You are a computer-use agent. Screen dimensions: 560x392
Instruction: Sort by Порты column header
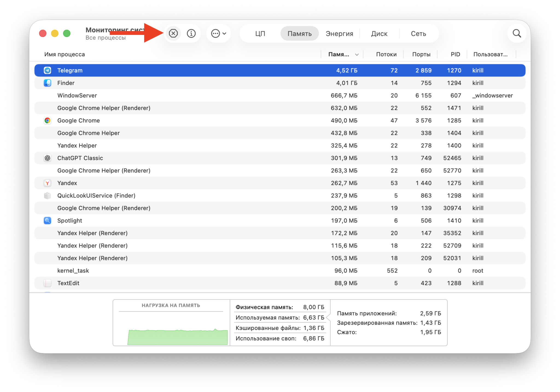tap(421, 54)
